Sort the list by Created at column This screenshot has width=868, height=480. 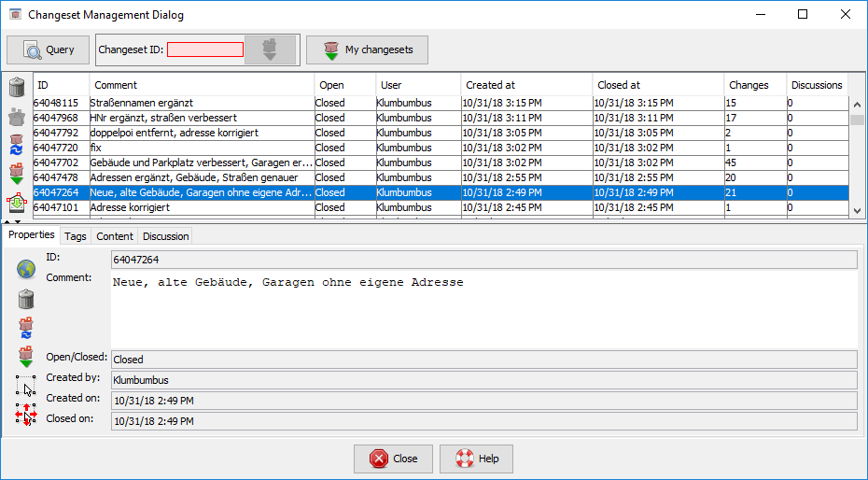[x=525, y=85]
